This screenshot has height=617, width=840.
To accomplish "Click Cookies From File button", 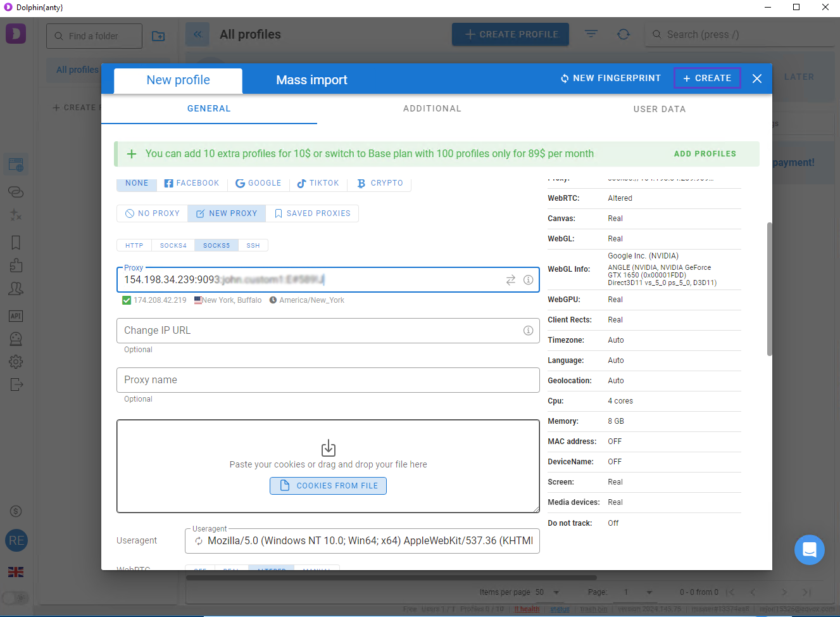I will pos(328,486).
